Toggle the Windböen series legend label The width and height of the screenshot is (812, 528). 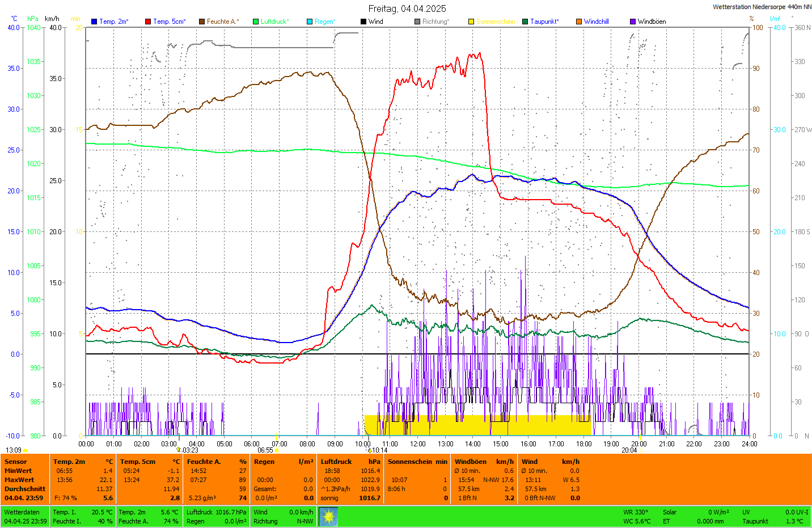[652, 22]
